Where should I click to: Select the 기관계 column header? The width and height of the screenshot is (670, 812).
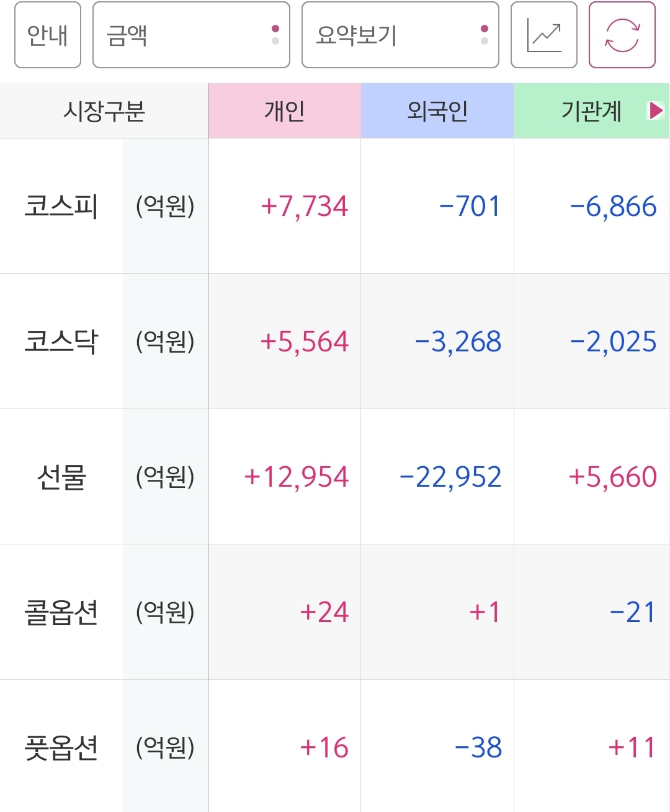pos(591,111)
